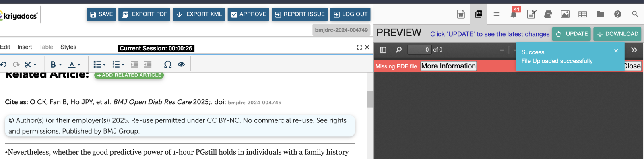
Task: Open the Word document view icon
Action: pyautogui.click(x=461, y=14)
